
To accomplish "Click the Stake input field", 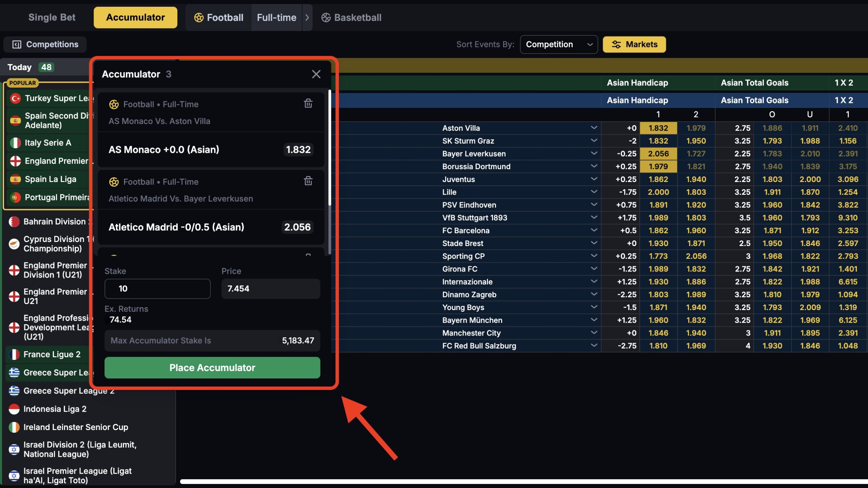I will point(157,289).
